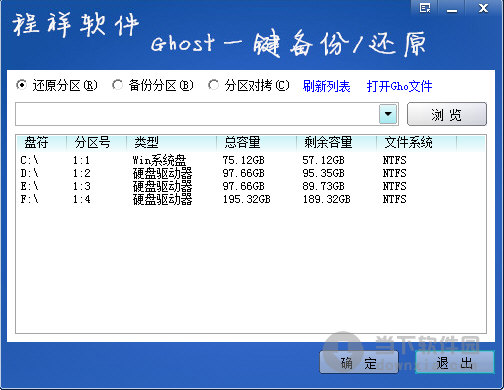
Task: Sort by the 盘符 column header
Action: pos(41,143)
